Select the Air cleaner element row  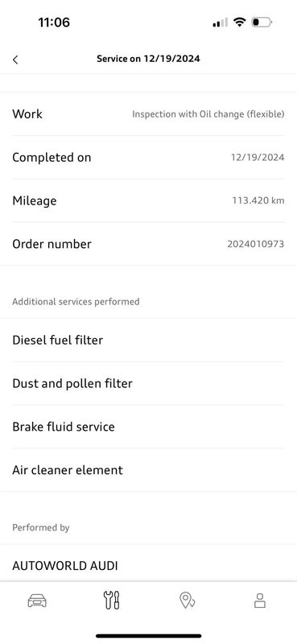tap(148, 470)
